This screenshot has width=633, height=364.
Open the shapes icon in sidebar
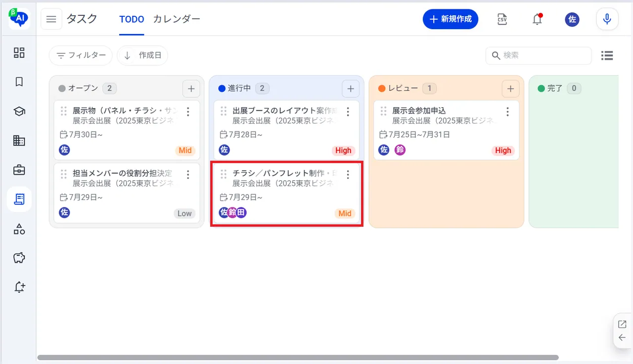19,229
